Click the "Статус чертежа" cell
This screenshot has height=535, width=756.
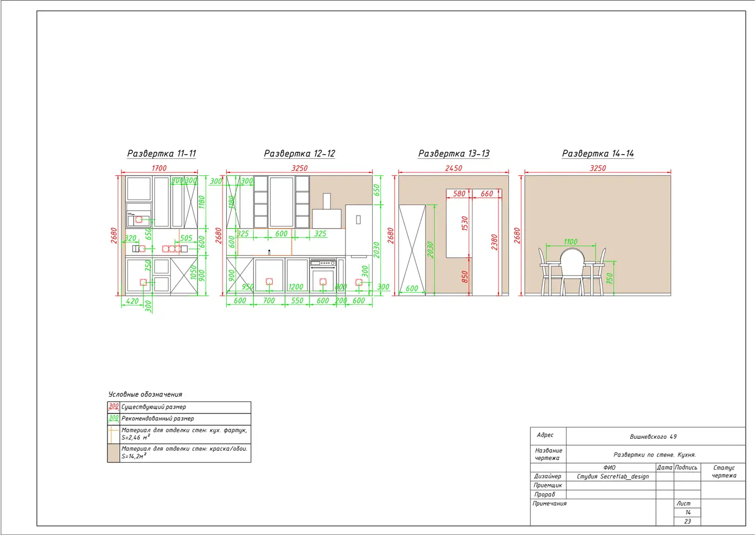point(724,472)
